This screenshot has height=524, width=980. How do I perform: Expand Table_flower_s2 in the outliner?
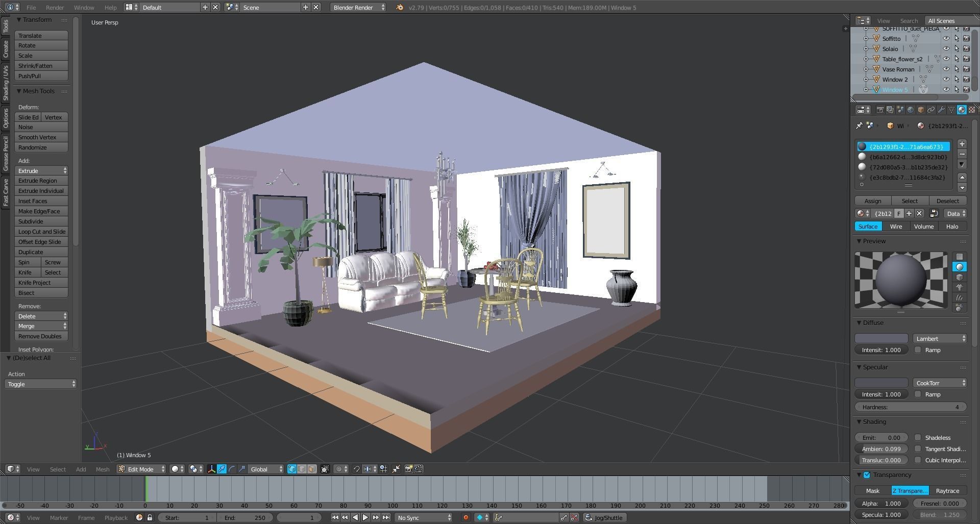click(866, 59)
